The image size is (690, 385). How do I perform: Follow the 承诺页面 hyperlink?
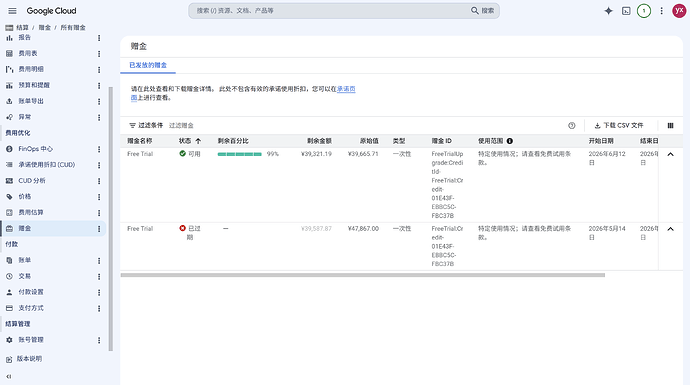point(346,89)
